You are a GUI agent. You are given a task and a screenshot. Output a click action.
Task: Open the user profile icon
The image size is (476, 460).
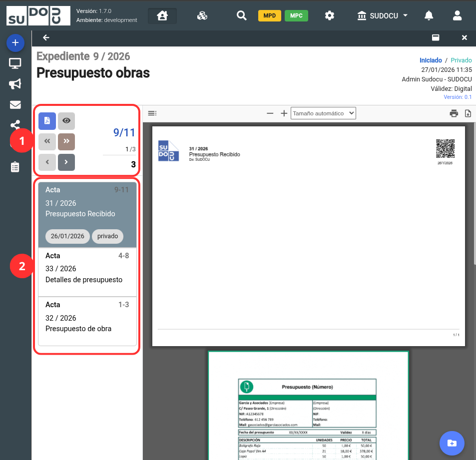pos(457,15)
